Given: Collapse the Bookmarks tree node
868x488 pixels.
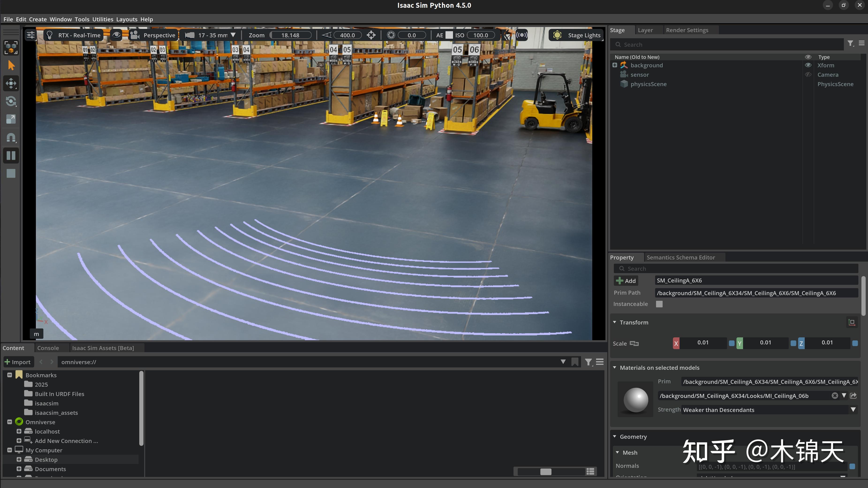Looking at the screenshot, I should 9,375.
